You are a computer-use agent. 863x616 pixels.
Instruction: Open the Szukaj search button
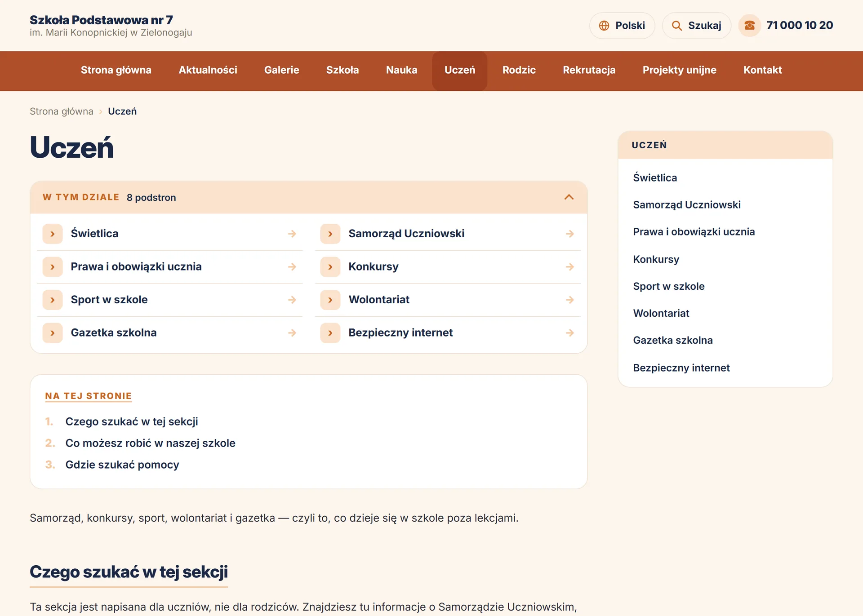click(697, 26)
